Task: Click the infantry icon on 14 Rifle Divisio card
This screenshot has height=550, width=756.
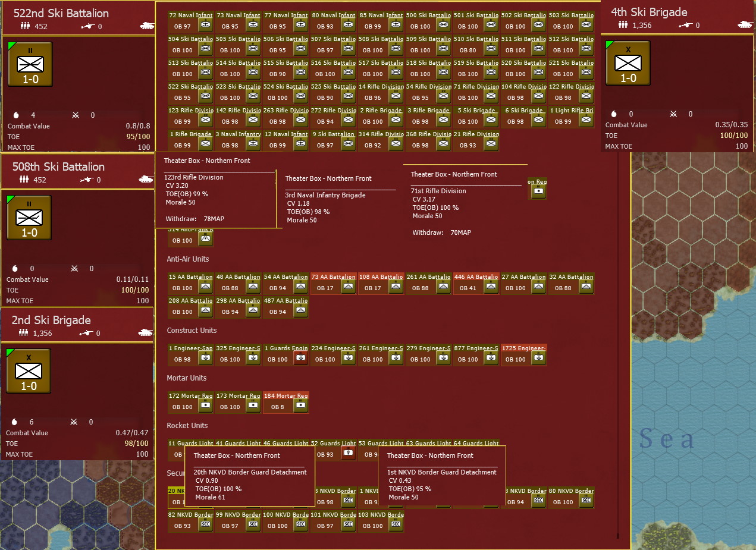Action: coord(395,97)
